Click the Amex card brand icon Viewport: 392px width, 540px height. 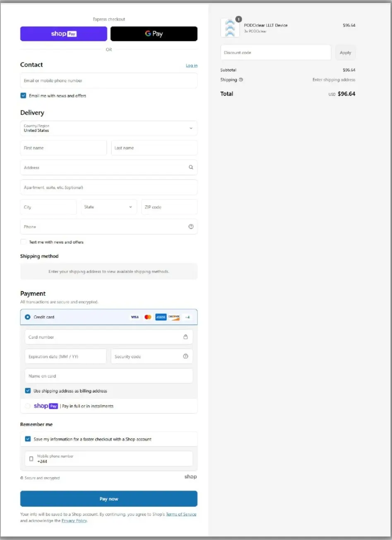coord(161,317)
